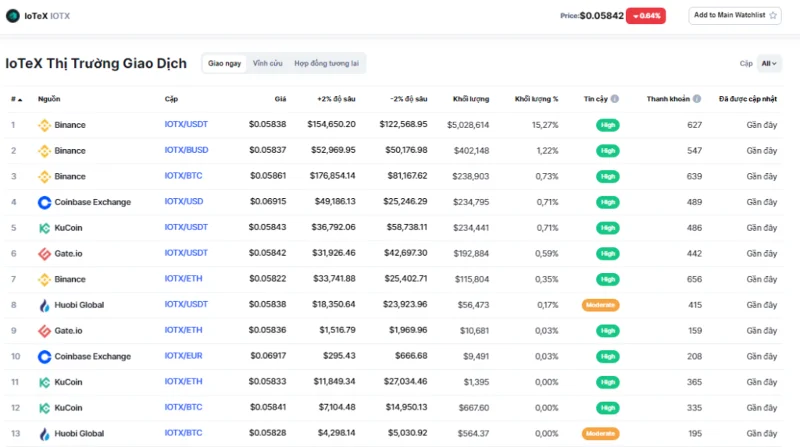
Task: Click the Binance icon in row 2
Action: click(44, 151)
